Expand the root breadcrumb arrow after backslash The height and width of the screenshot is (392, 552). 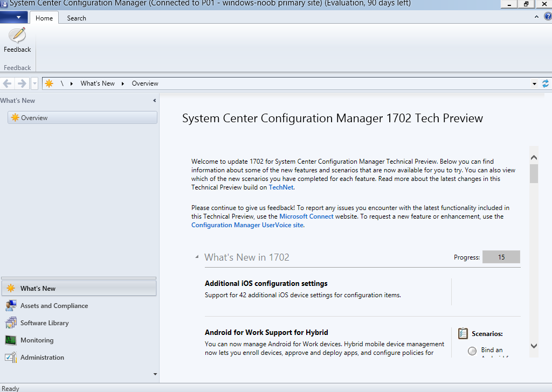point(72,83)
